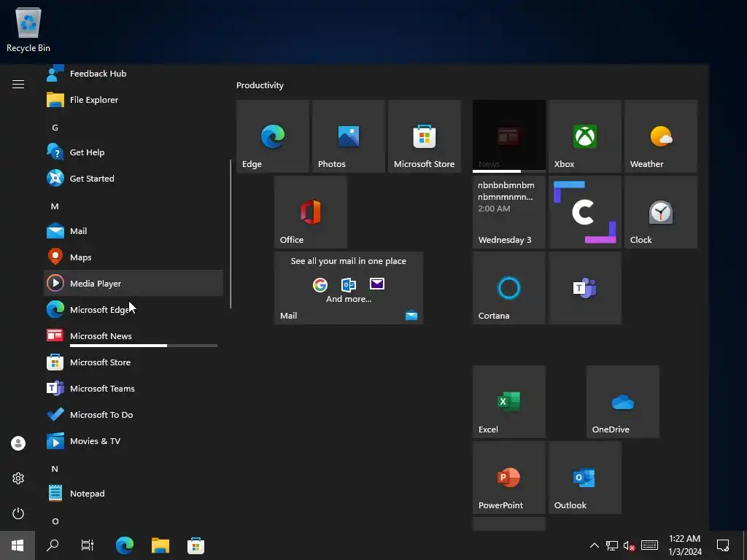The height and width of the screenshot is (560, 747).
Task: Open the OneDrive tile
Action: [x=623, y=402]
